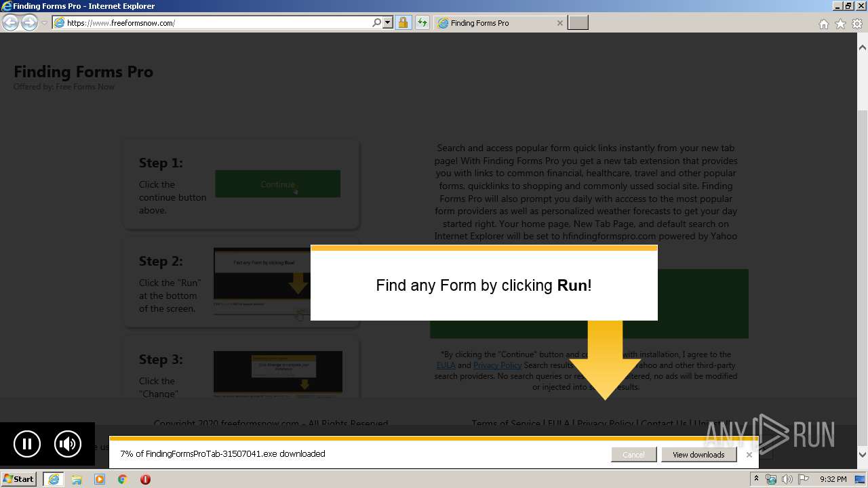This screenshot has width=868, height=488.
Task: Open the Home page icon
Action: pos(823,24)
